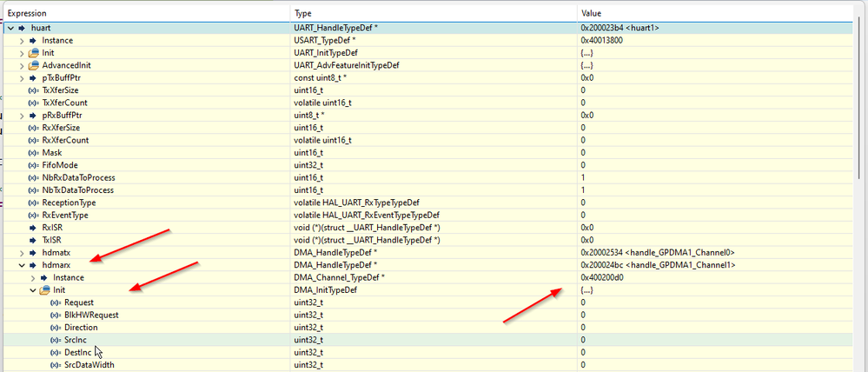Select the type DMA_InitTypeDef

point(326,290)
